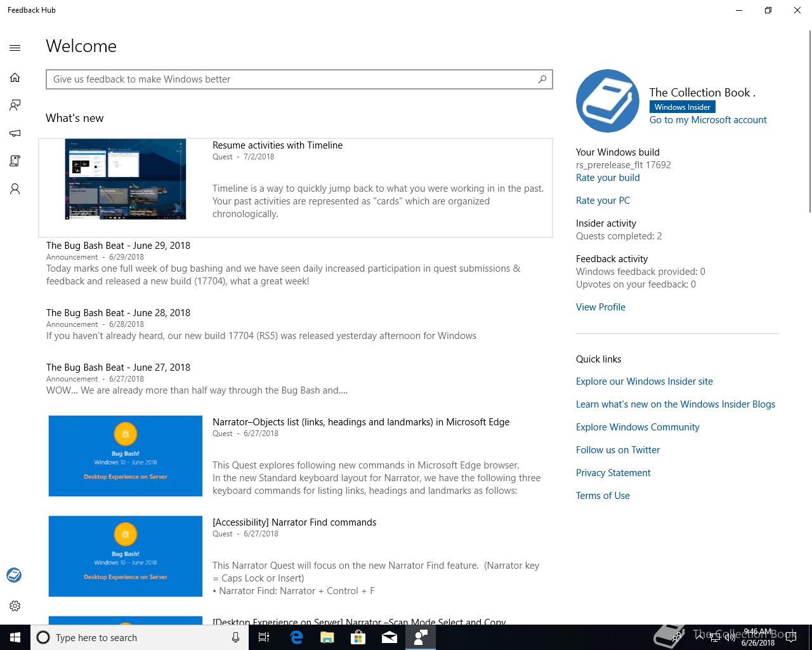Click Narrator Objects list Bug Bash thumbnail
The height and width of the screenshot is (650, 812).
click(126, 456)
